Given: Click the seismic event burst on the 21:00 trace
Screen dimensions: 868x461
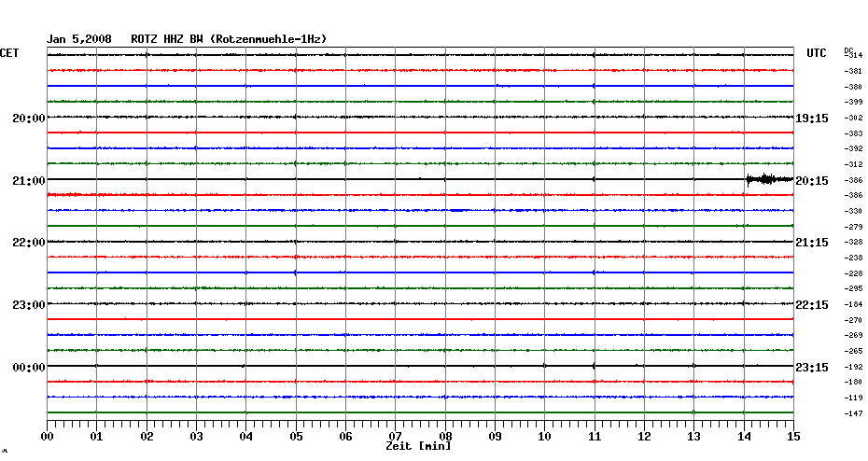Looking at the screenshot, I should pos(769,179).
